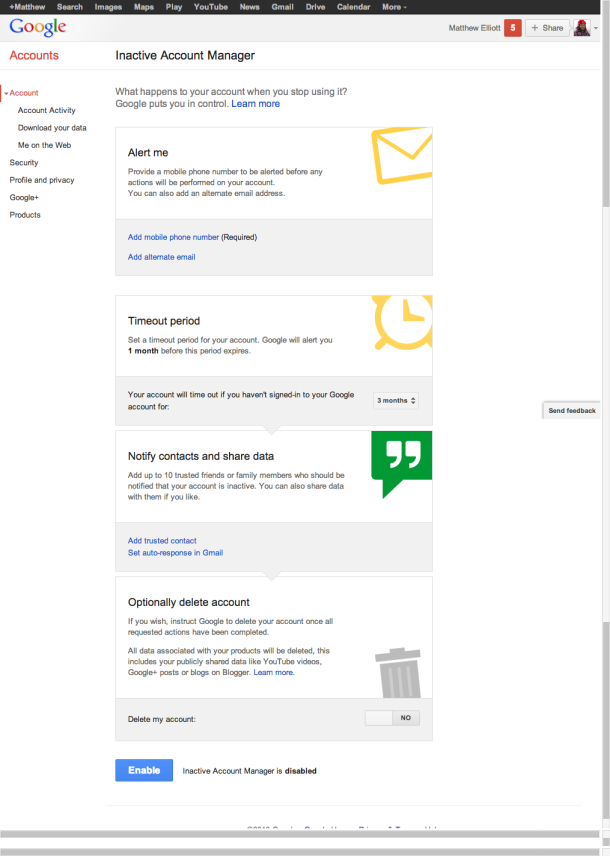Viewport: 610px width, 856px height.
Task: Open Download your data in sidebar
Action: point(52,128)
